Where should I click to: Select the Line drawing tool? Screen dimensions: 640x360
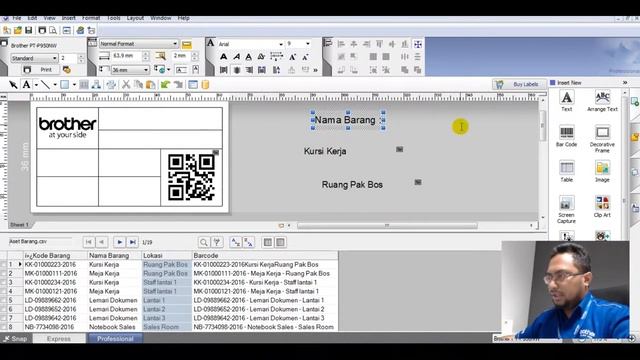pos(45,85)
